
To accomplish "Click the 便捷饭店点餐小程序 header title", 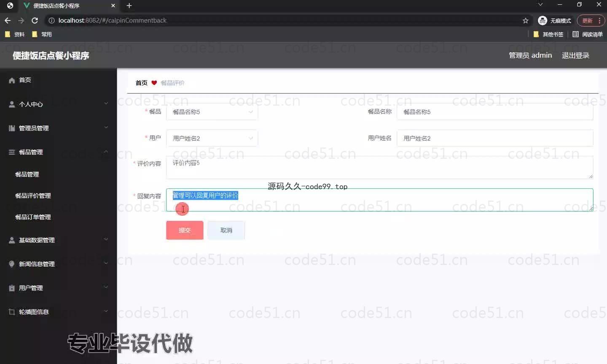I will coord(51,55).
